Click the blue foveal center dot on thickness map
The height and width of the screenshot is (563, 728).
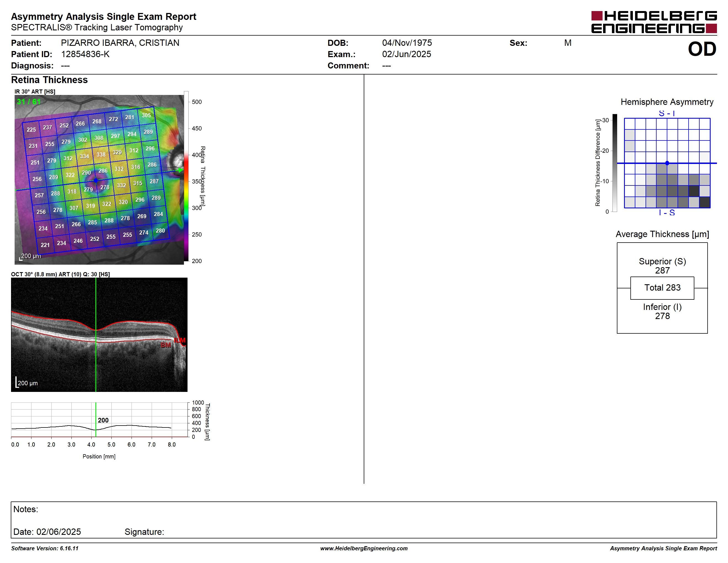[x=96, y=180]
